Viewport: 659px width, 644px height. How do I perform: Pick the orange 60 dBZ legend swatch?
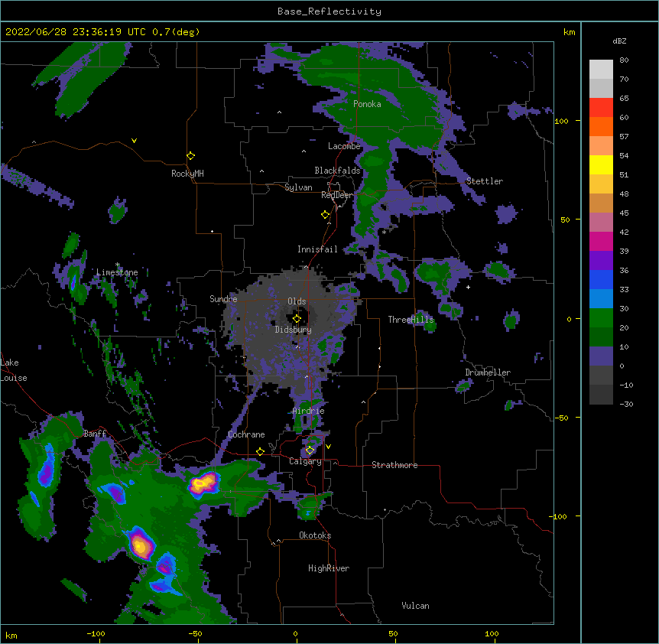coord(601,126)
